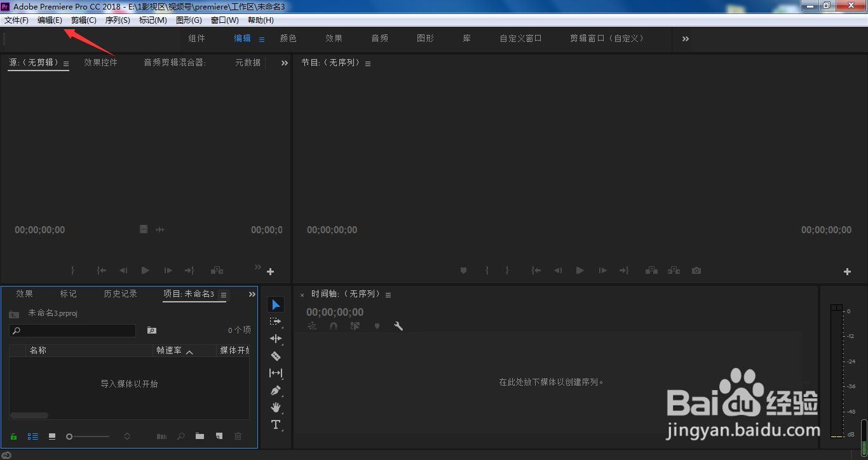The image size is (868, 460).
Task: Select the Ripple Edit tool
Action: (x=276, y=339)
